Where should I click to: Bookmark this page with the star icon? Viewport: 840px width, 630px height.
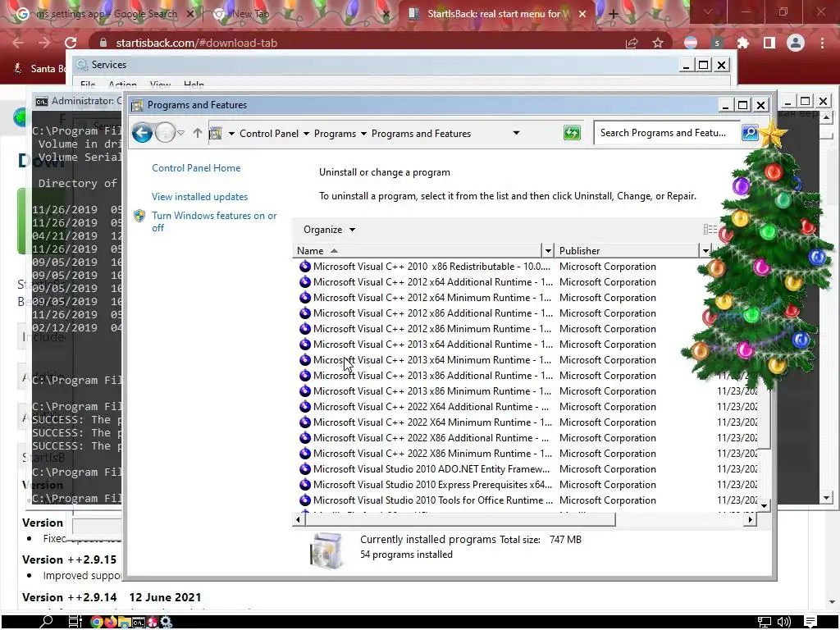point(658,43)
